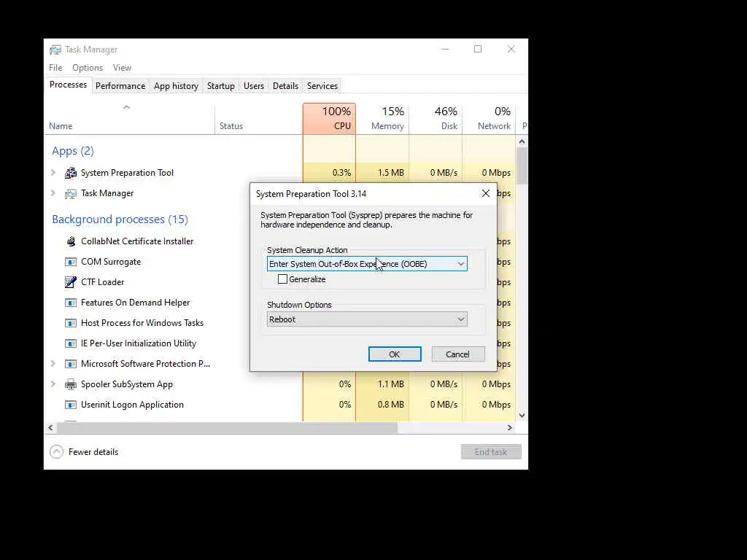Click the IE Per-User Initialization Utility icon
Image resolution: width=747 pixels, height=560 pixels.
tap(71, 344)
